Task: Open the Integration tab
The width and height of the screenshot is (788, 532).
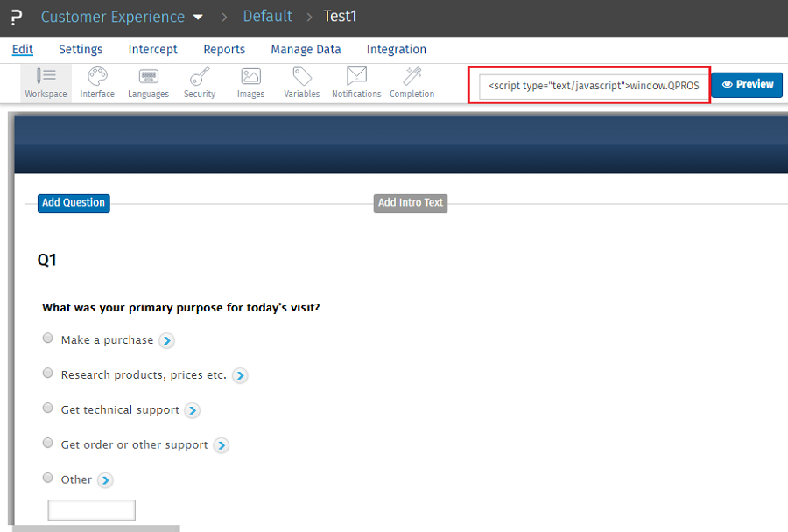Action: click(x=396, y=50)
